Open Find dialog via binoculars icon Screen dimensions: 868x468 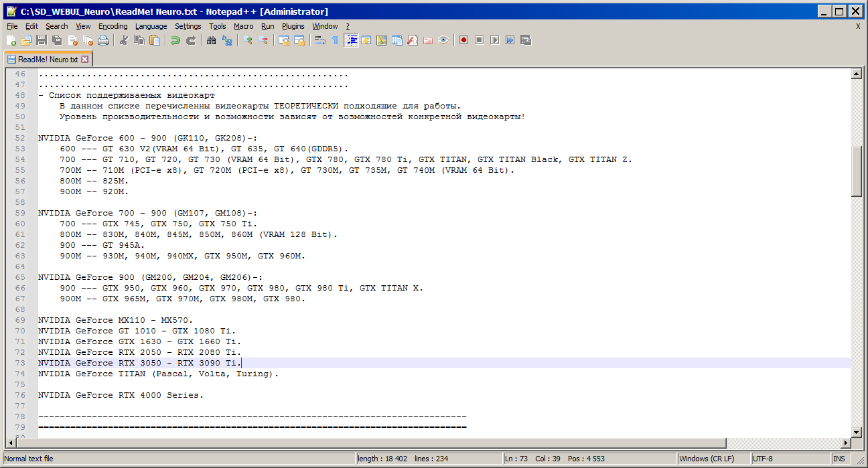click(x=211, y=40)
